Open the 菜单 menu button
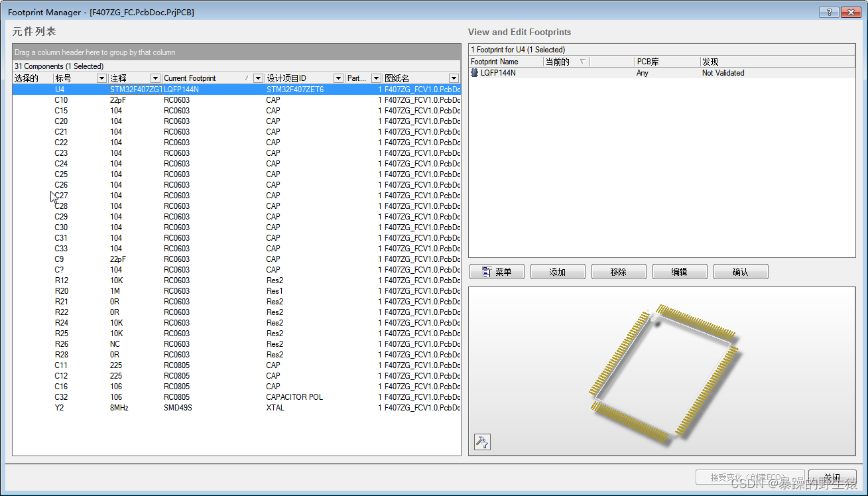 [497, 272]
